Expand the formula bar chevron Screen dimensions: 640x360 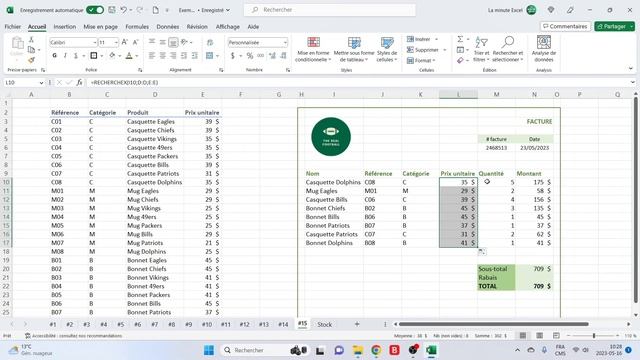point(633,82)
